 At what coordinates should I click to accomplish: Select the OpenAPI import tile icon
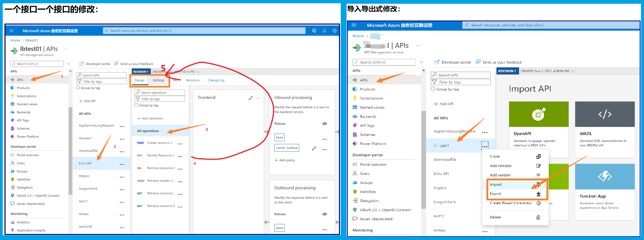[x=539, y=114]
